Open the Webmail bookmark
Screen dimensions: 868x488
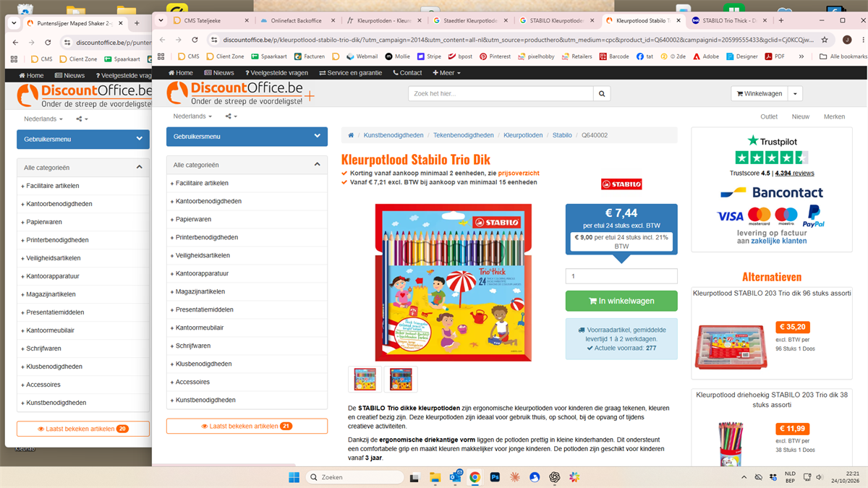point(362,56)
